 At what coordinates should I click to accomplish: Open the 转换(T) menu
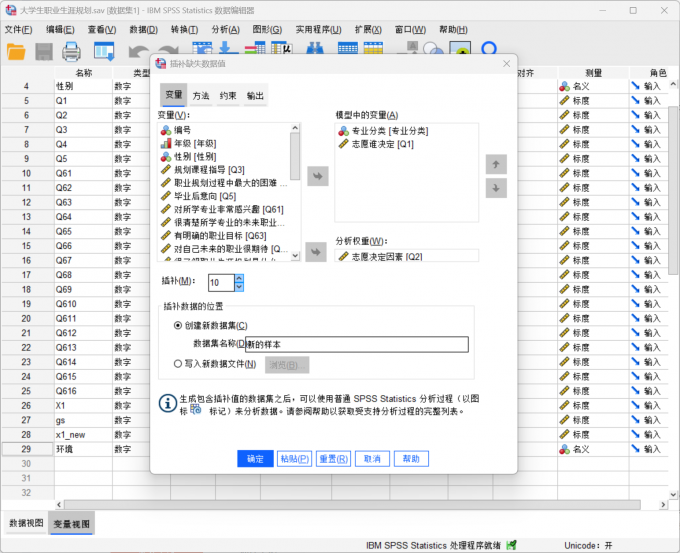[184, 29]
